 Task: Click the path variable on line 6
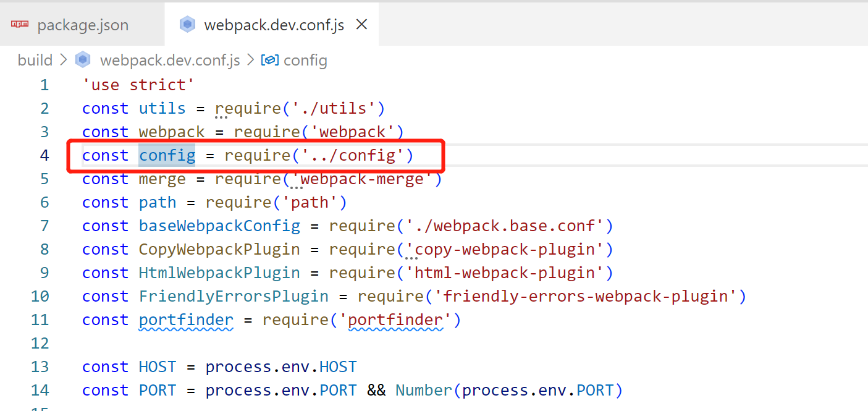pyautogui.click(x=158, y=202)
